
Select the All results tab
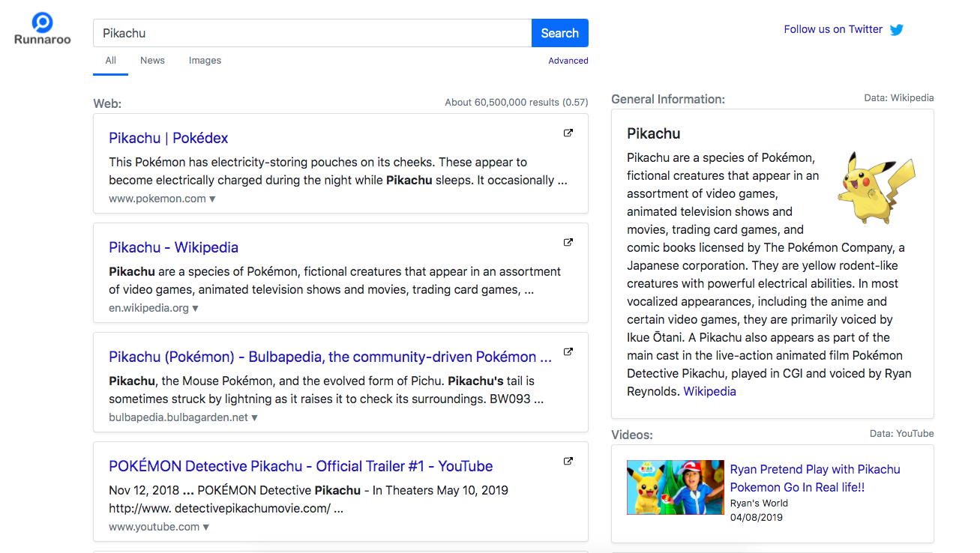[x=111, y=61]
